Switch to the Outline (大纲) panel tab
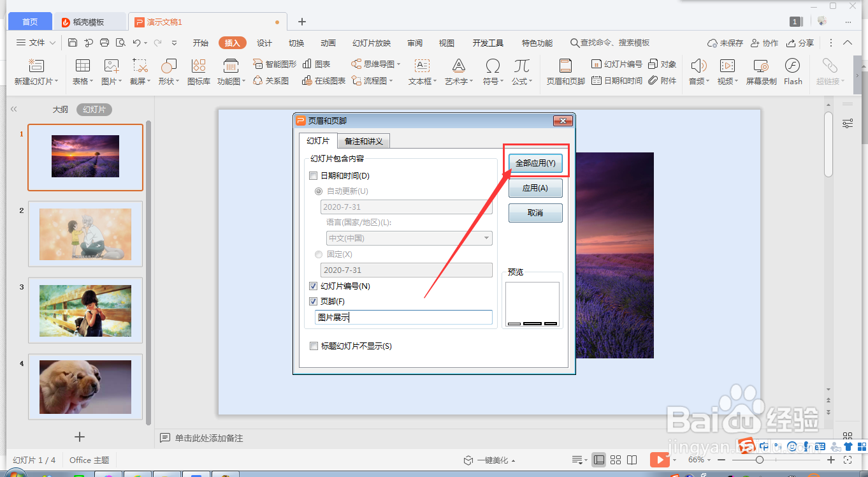The height and width of the screenshot is (477, 868). [61, 110]
